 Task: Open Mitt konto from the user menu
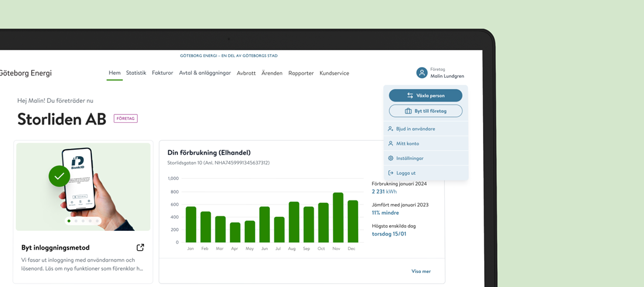click(x=426, y=144)
